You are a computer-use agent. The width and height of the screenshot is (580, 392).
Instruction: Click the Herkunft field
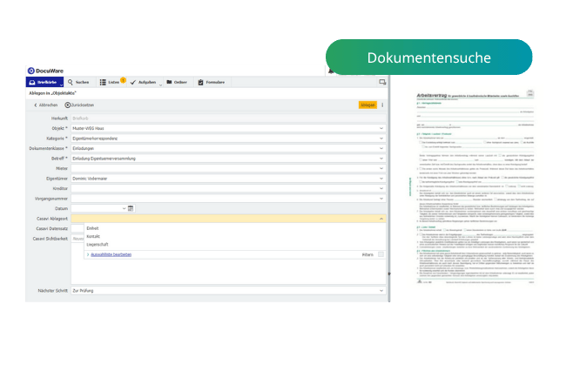(228, 118)
